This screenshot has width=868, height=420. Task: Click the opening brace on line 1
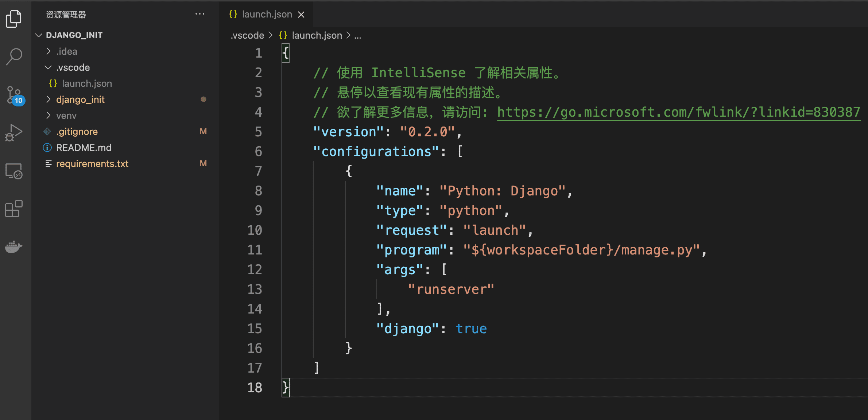pyautogui.click(x=286, y=53)
